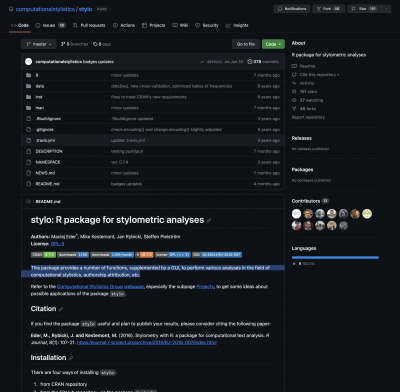Switch to the Issues tab
The height and width of the screenshot is (392, 400).
(x=50, y=25)
